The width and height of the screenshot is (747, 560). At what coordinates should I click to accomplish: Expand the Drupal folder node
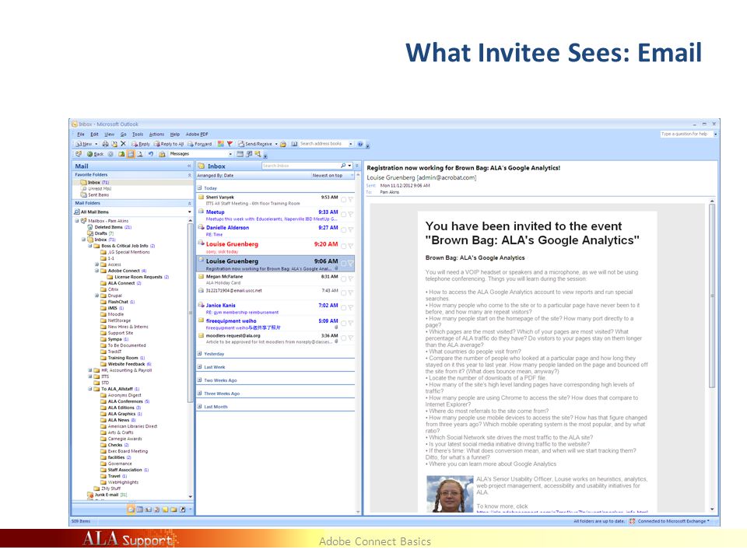click(x=96, y=296)
